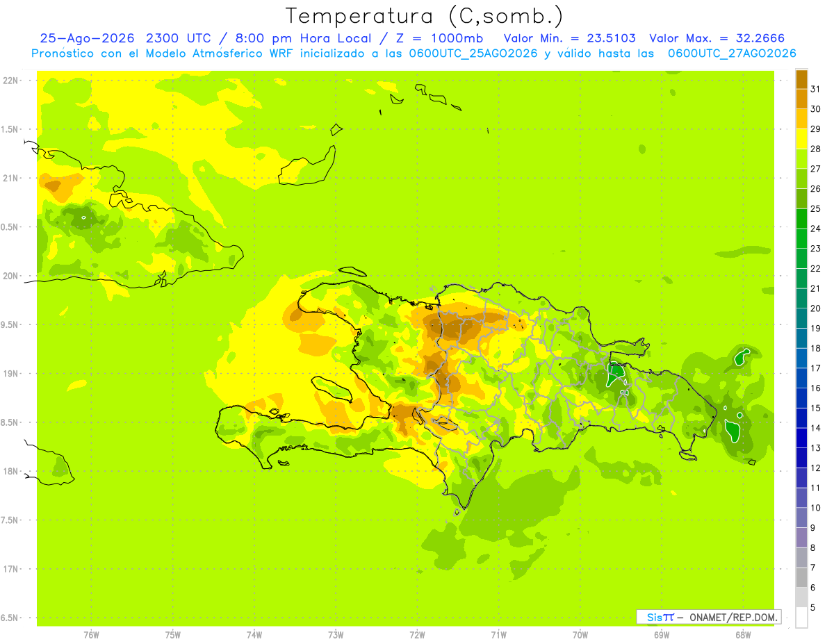
Task: Click the "69W" longitude label
Action: [x=662, y=634]
